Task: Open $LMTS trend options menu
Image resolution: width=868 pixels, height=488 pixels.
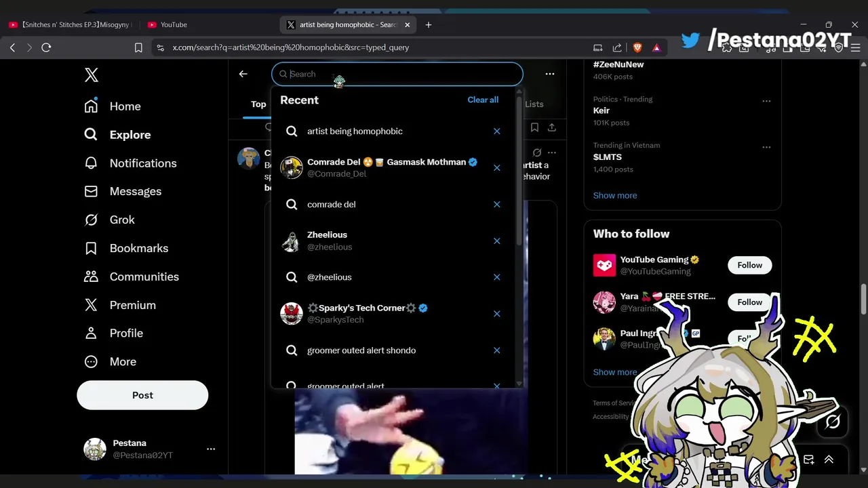Action: [x=766, y=147]
